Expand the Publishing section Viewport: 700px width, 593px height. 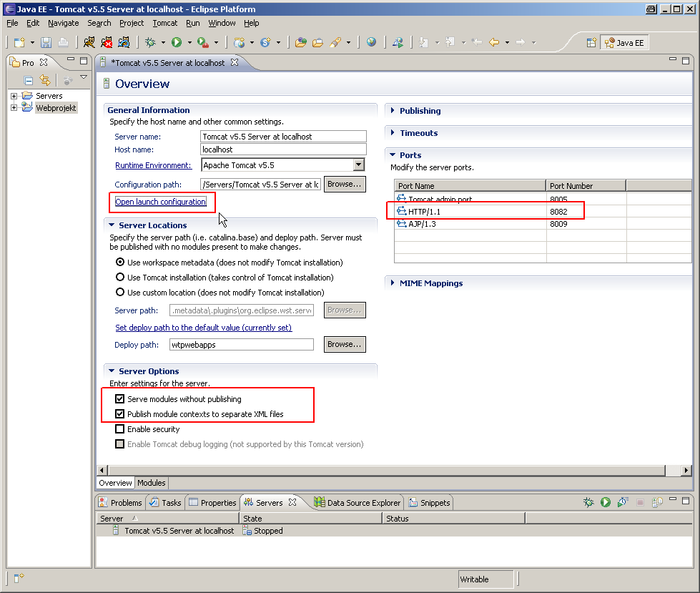393,110
